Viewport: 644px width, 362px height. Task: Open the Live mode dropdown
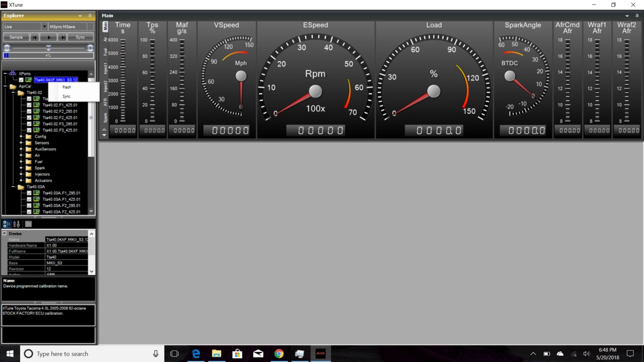point(44,26)
